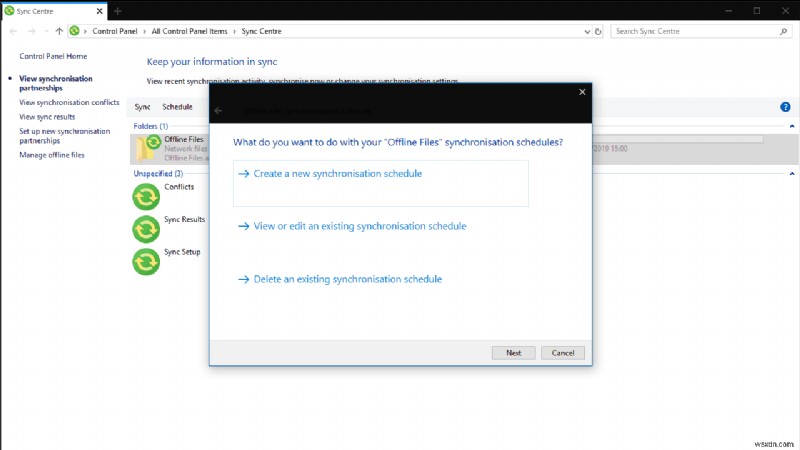Screen dimensions: 800x450
Task: Click the Sync toolbar button
Action: [142, 107]
